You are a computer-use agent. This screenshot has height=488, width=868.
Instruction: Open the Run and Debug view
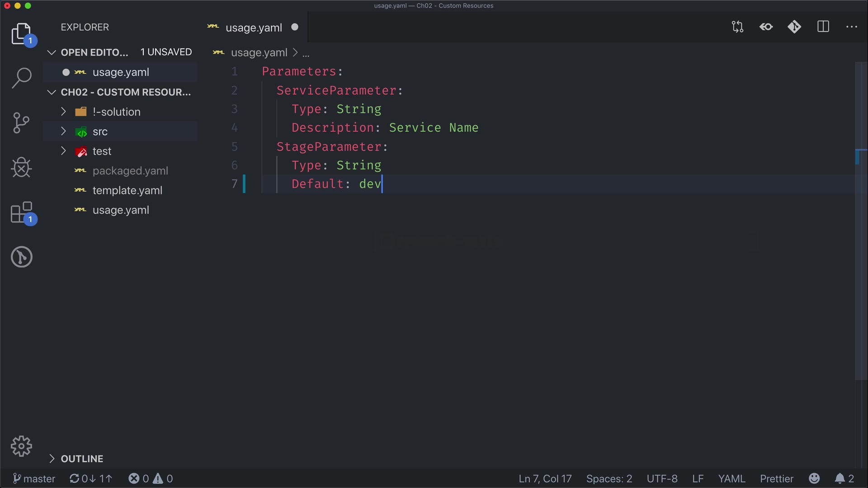point(21,168)
